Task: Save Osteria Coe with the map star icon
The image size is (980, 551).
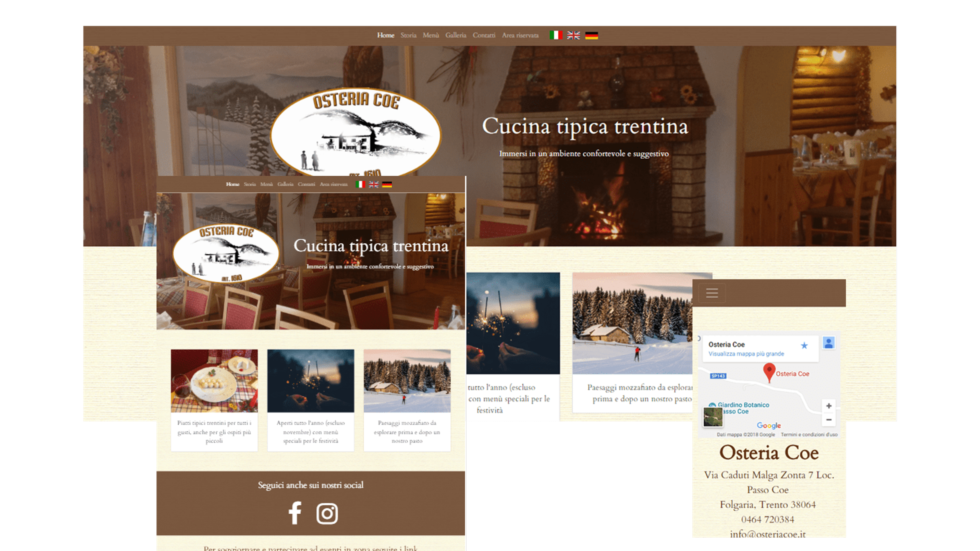Action: point(804,346)
